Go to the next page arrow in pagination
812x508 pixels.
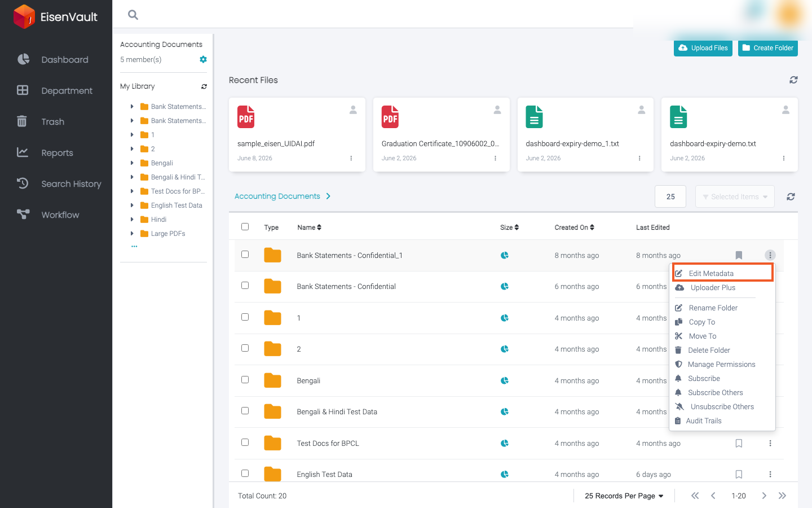[x=764, y=496]
